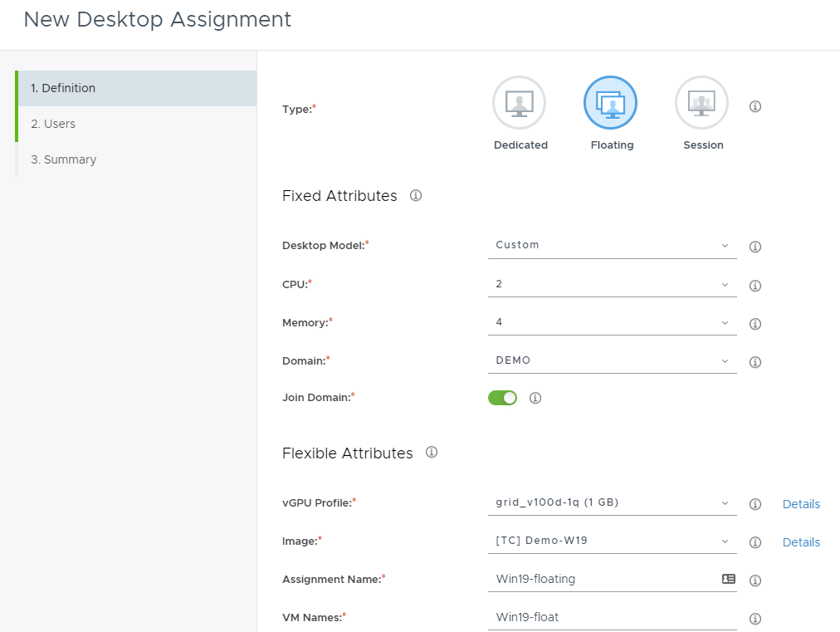Open the Summary step
The width and height of the screenshot is (840, 632).
tap(64, 159)
